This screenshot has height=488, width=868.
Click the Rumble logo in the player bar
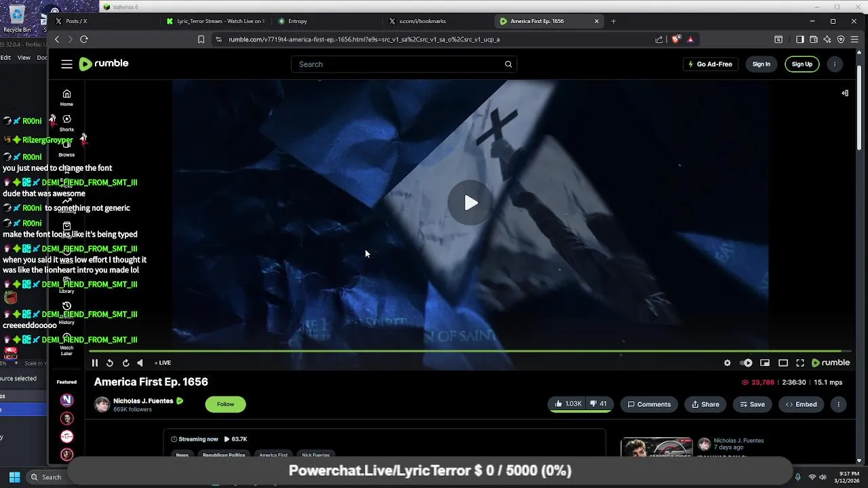pos(831,363)
